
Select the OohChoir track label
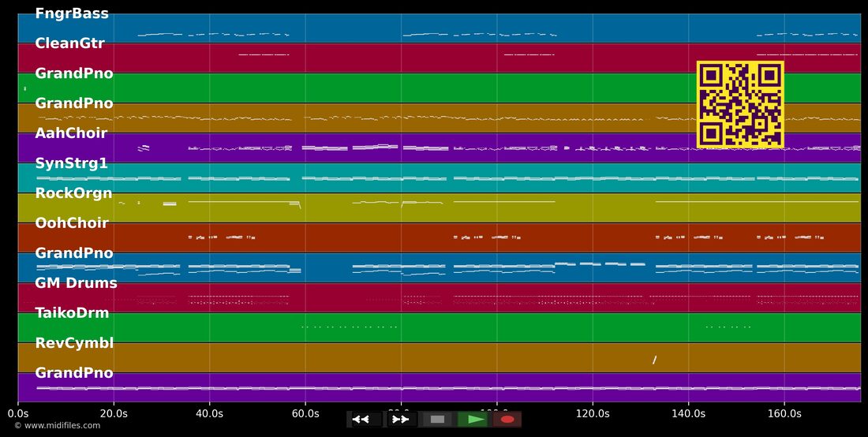click(72, 223)
